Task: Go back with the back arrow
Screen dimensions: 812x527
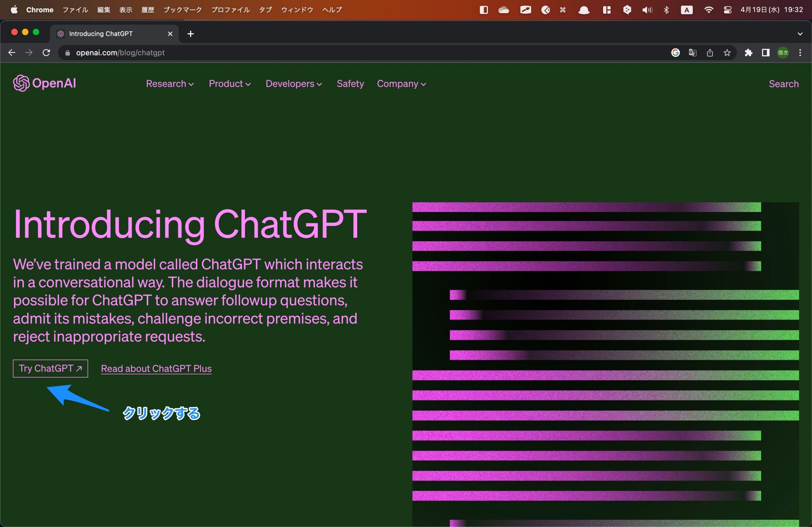Action: (12, 53)
